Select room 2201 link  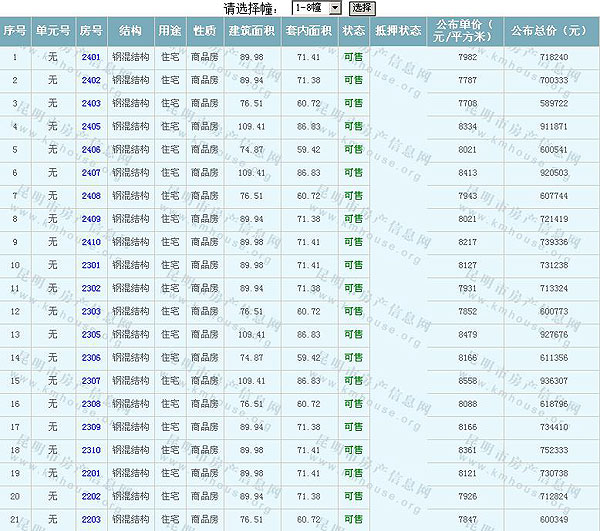tap(91, 473)
